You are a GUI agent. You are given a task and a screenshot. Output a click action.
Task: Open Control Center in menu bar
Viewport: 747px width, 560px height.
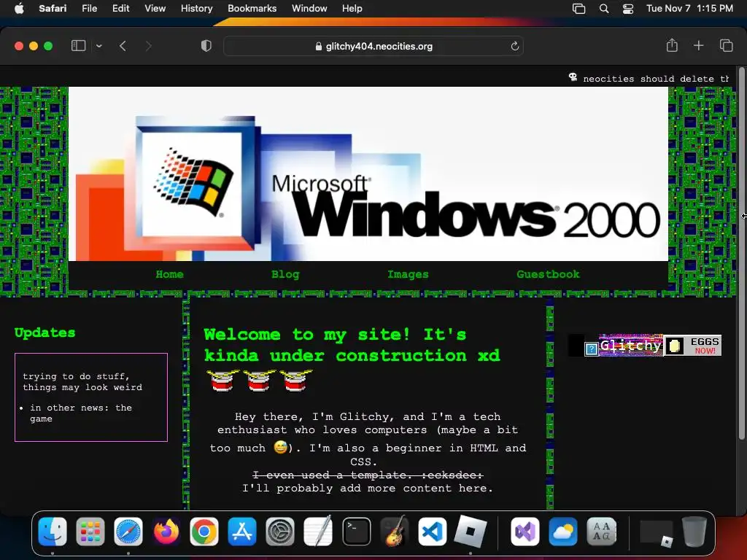pos(628,8)
